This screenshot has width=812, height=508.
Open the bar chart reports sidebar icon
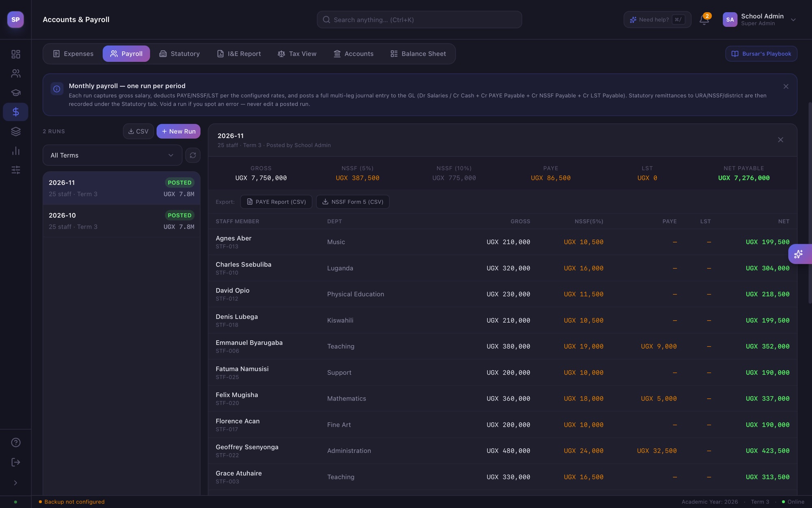click(15, 151)
